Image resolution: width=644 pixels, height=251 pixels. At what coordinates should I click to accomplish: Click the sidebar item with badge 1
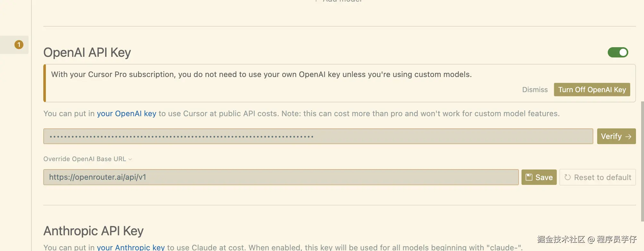click(x=14, y=45)
